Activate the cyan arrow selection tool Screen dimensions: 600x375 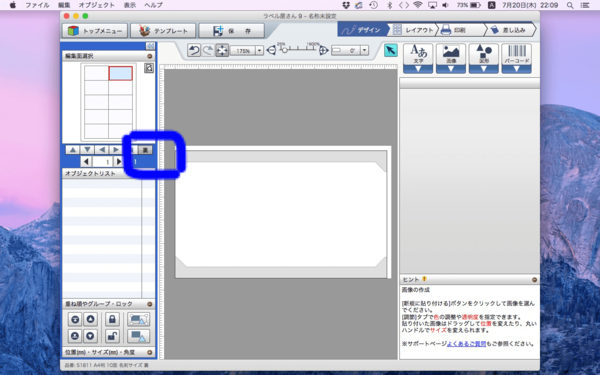pos(391,51)
